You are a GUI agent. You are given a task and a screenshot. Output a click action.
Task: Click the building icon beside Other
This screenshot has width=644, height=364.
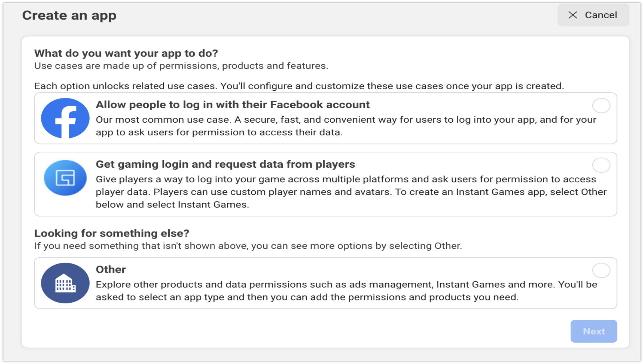[x=65, y=283]
